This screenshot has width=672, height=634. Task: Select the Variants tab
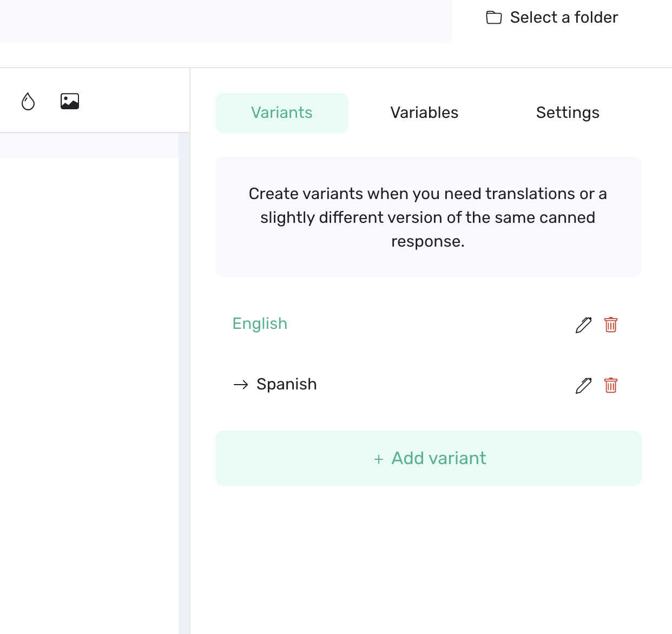click(281, 113)
